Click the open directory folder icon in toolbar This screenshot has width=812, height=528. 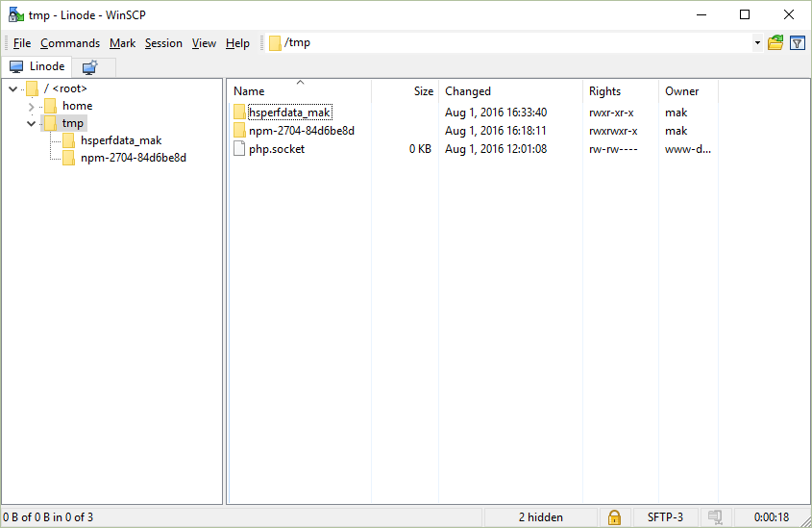[775, 42]
